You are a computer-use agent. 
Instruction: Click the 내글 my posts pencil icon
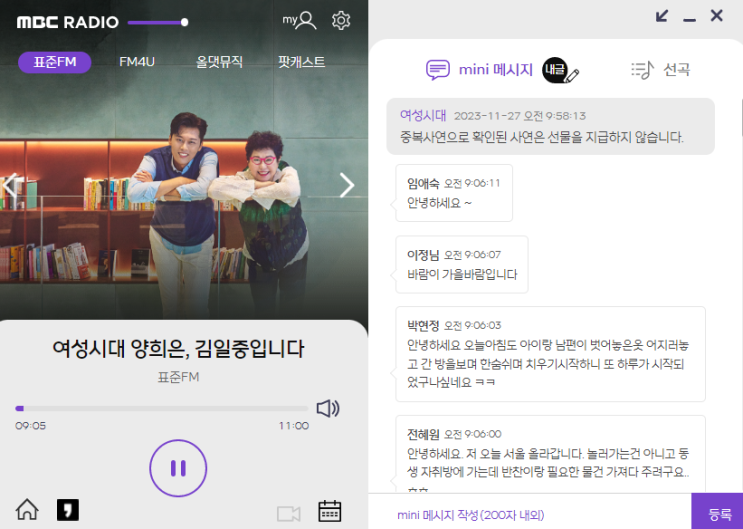561,70
